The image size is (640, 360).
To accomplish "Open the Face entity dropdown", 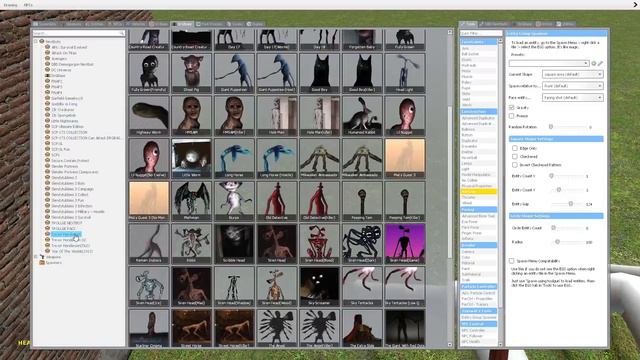I will [x=572, y=98].
